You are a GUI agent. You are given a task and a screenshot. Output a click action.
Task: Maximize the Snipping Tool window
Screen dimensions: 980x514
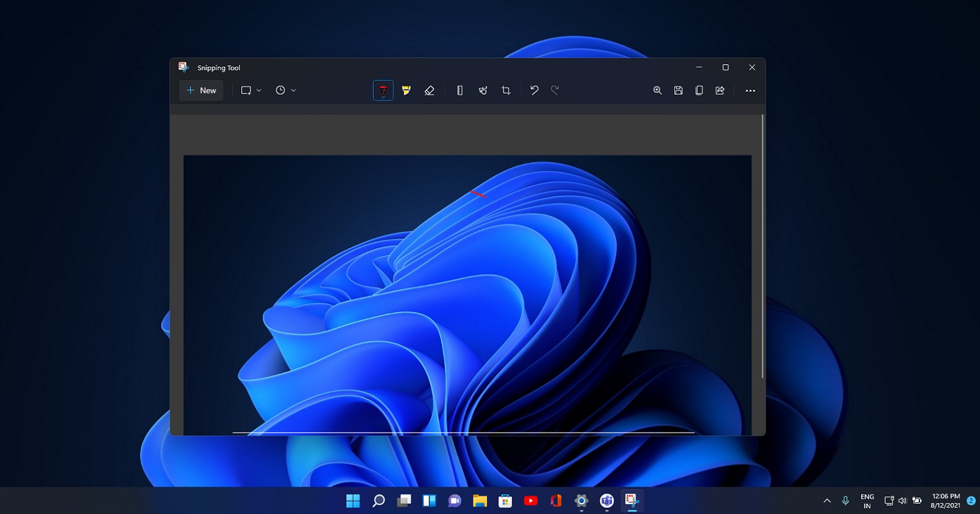click(x=726, y=67)
